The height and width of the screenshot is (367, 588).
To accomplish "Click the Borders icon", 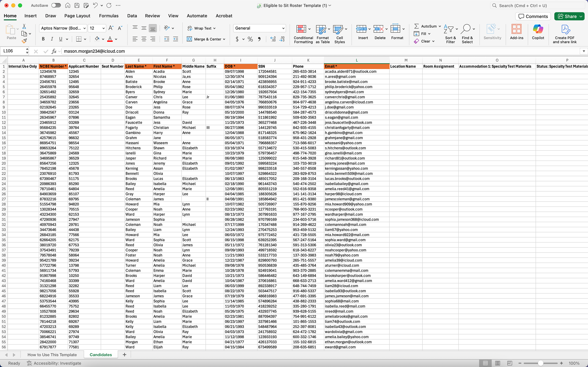I will tap(79, 39).
